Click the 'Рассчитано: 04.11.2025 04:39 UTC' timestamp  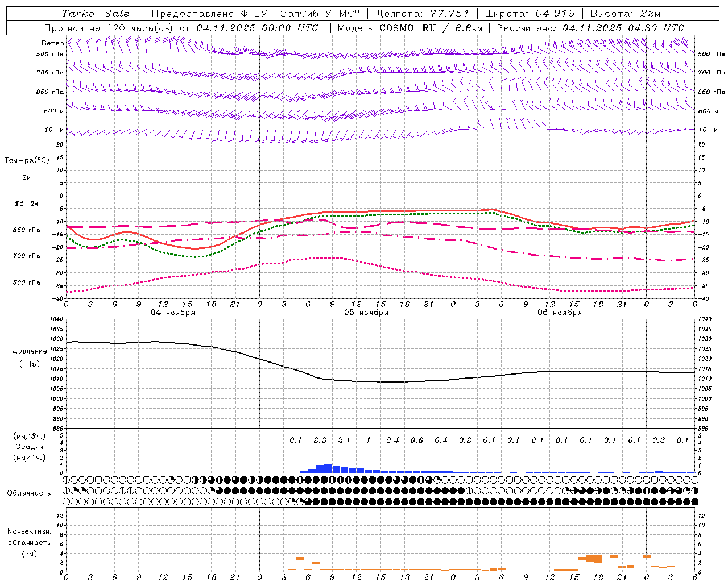tap(590, 28)
